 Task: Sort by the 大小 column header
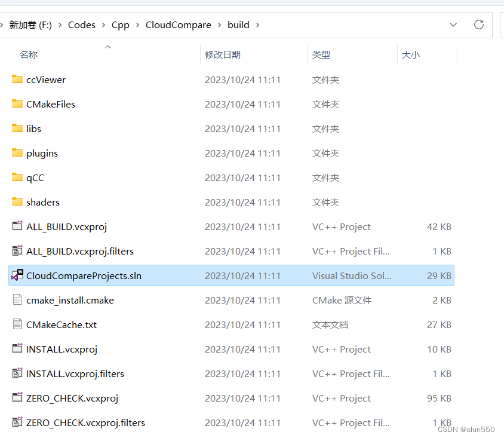(411, 54)
